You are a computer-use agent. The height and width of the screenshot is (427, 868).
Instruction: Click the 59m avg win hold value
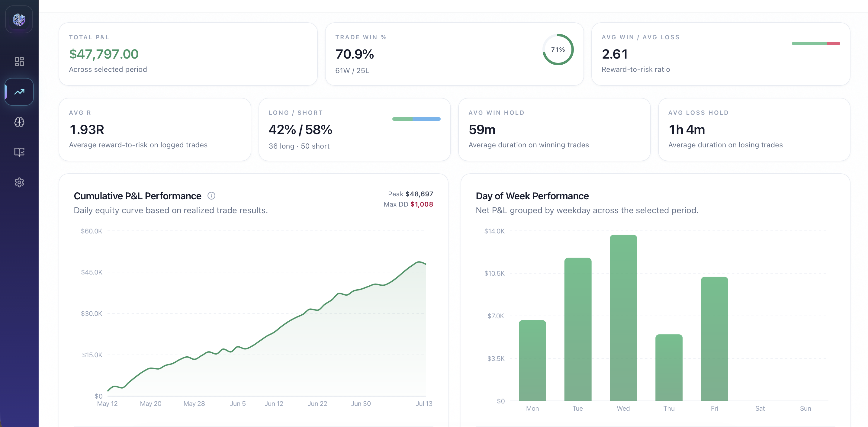click(x=482, y=130)
